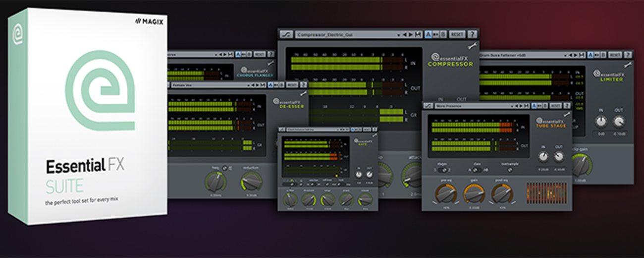Viewport: 644px width, 258px height.
Task: Save the preset in the De-Esser window
Action: [x=263, y=85]
